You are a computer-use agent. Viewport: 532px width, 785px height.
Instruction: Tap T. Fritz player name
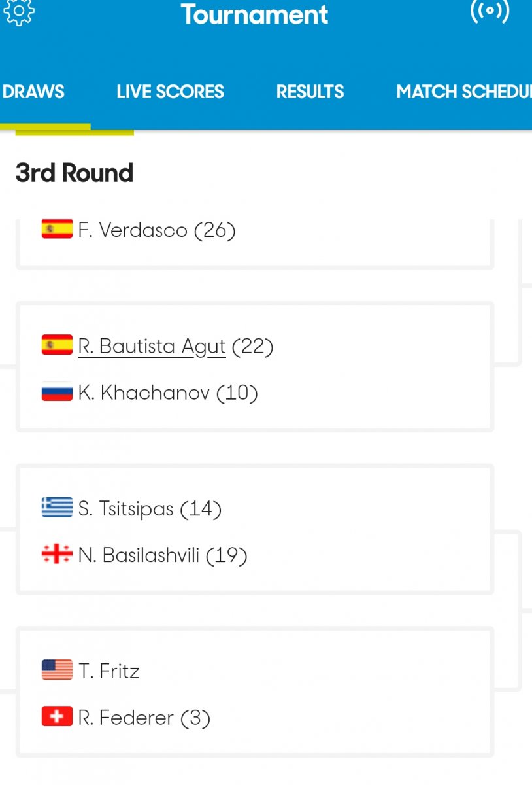pos(108,671)
